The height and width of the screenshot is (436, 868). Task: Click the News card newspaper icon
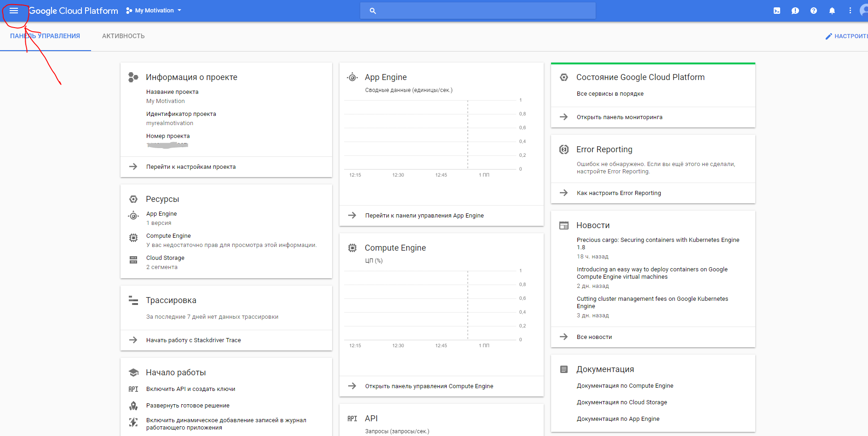[564, 225]
